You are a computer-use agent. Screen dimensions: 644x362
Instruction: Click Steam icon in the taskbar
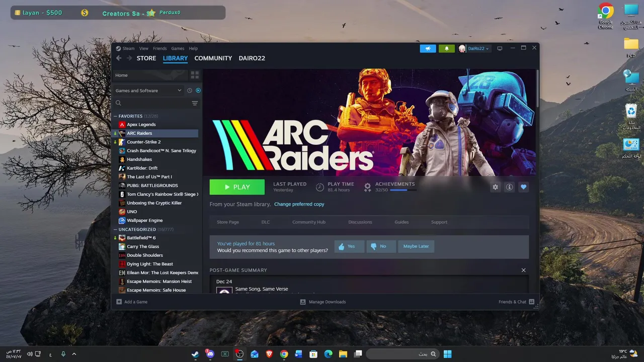coord(195,354)
